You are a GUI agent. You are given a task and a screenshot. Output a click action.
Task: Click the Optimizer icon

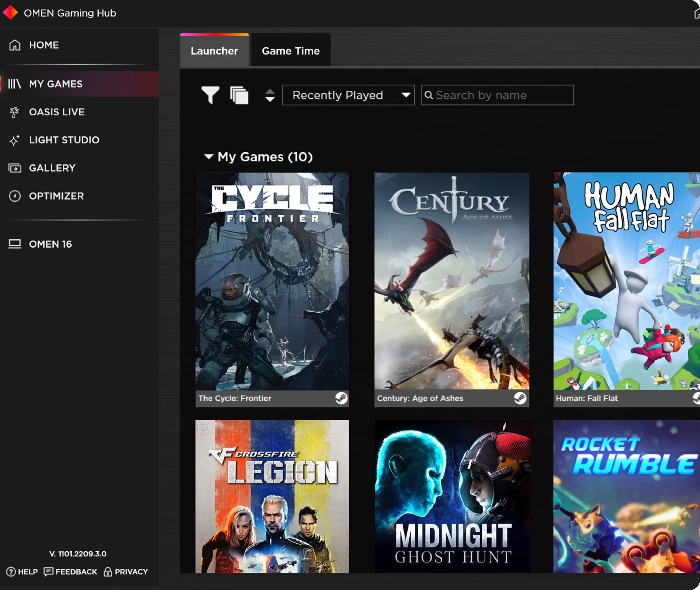pyautogui.click(x=15, y=196)
